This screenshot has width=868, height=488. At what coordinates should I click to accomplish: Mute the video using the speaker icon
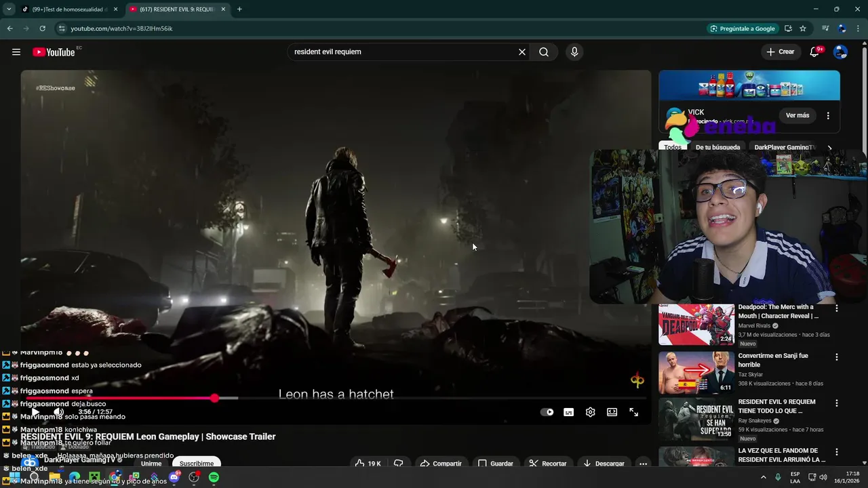point(59,412)
